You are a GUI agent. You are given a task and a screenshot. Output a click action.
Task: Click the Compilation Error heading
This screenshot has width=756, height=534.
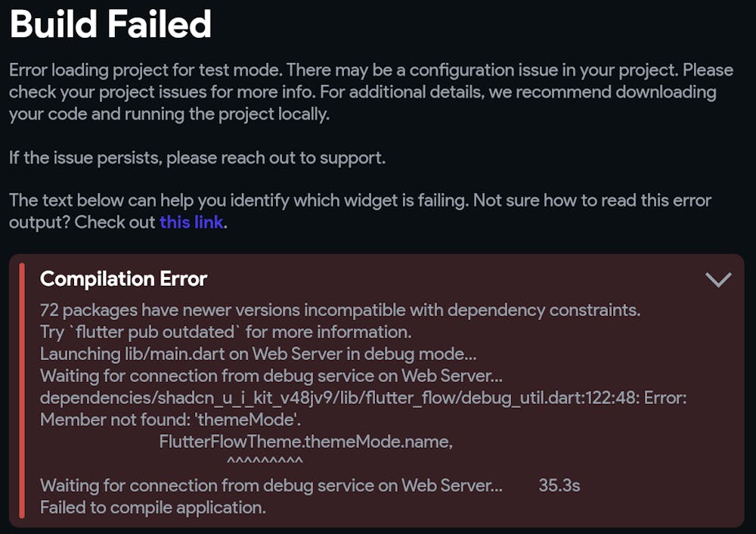(x=123, y=278)
